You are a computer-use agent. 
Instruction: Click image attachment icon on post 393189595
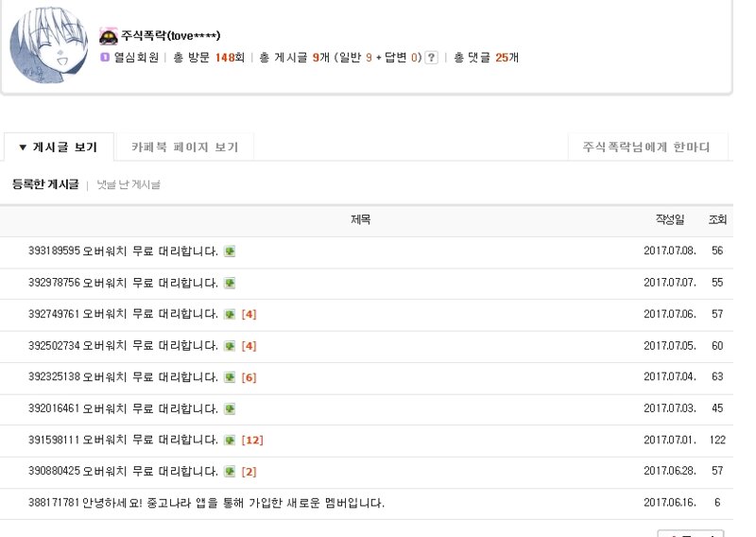tap(230, 251)
